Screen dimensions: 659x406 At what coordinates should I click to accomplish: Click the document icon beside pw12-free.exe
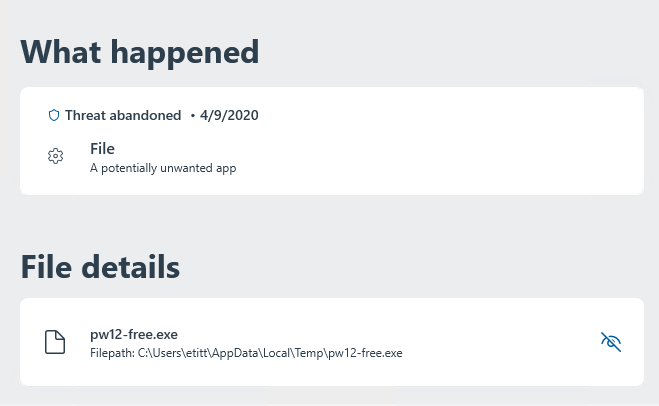pyautogui.click(x=55, y=342)
